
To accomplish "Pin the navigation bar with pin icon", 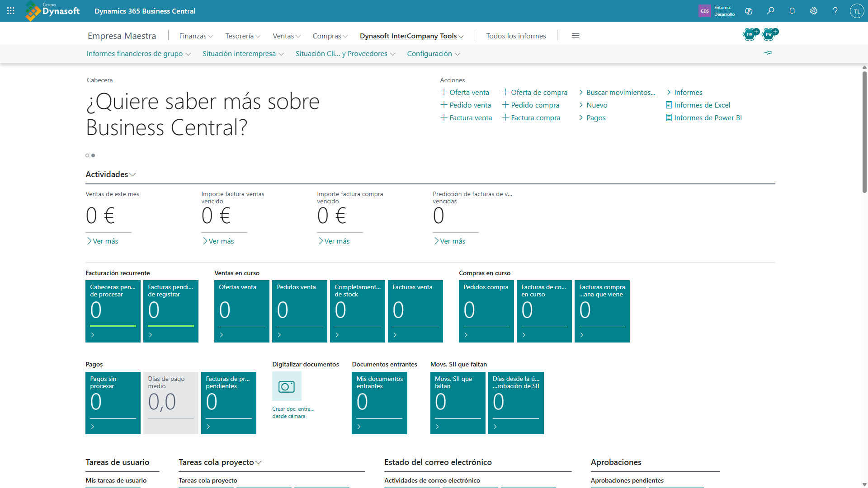I will click(768, 53).
